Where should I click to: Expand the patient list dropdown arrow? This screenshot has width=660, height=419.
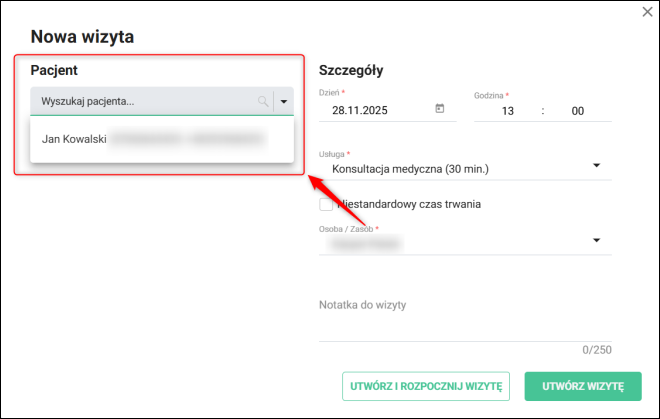tap(285, 101)
